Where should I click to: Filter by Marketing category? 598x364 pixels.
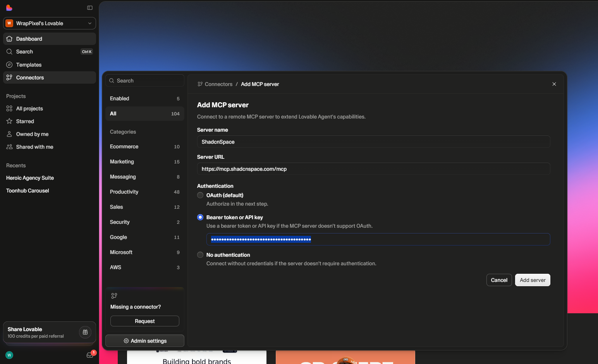pyautogui.click(x=145, y=161)
